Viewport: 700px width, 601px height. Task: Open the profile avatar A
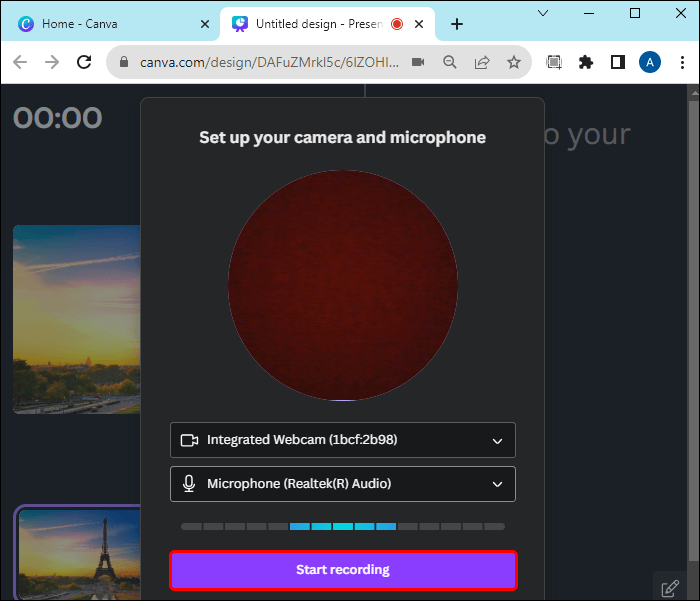pos(650,62)
